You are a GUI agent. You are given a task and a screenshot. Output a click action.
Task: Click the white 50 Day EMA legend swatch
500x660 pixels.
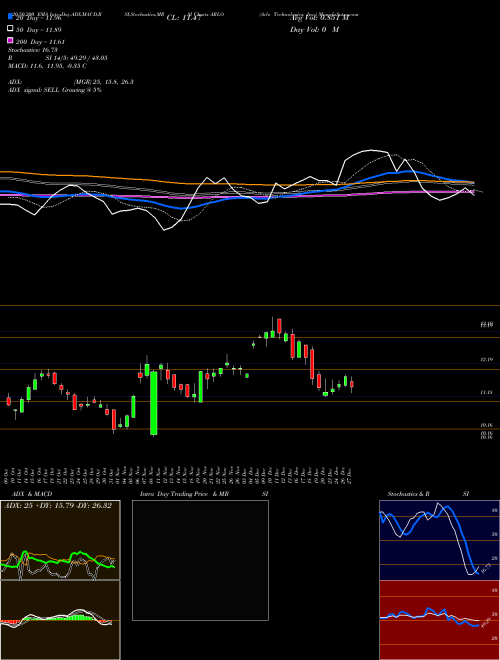[10, 28]
